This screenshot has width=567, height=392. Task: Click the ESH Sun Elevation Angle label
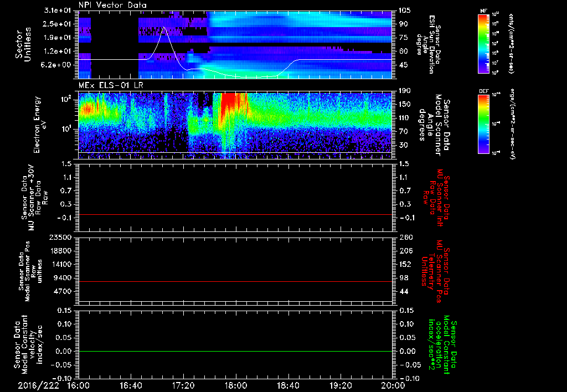click(x=429, y=44)
